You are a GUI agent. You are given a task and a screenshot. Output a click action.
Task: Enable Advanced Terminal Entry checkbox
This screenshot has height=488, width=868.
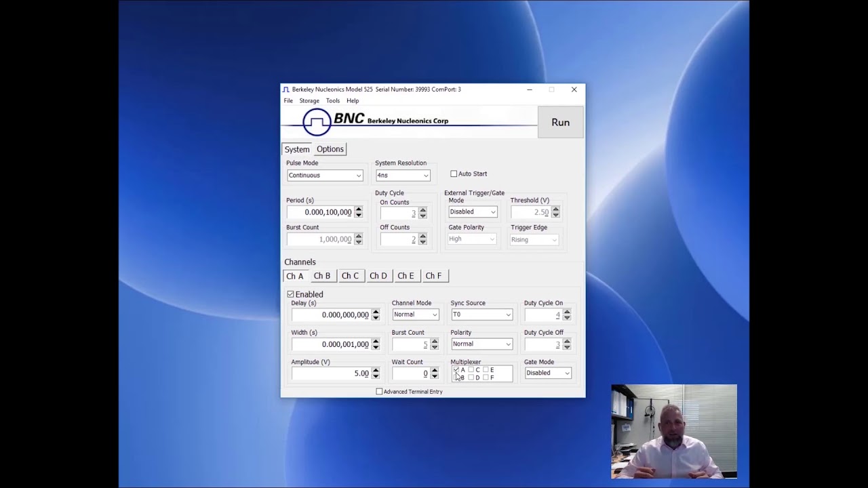[379, 392]
